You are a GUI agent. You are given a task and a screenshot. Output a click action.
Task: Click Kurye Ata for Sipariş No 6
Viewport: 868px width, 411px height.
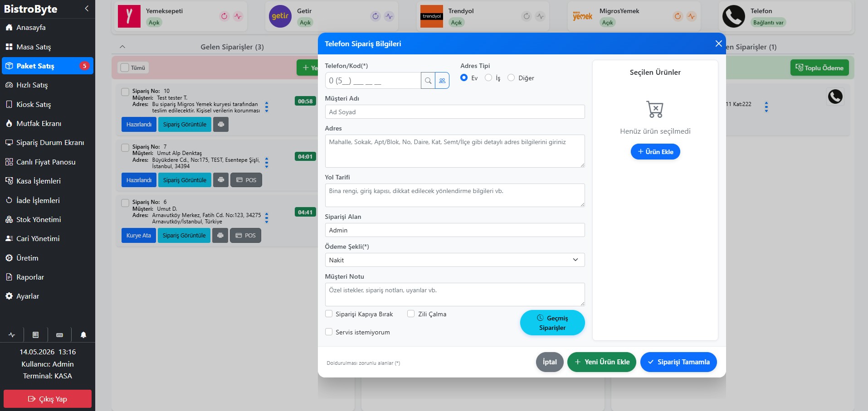coord(139,235)
